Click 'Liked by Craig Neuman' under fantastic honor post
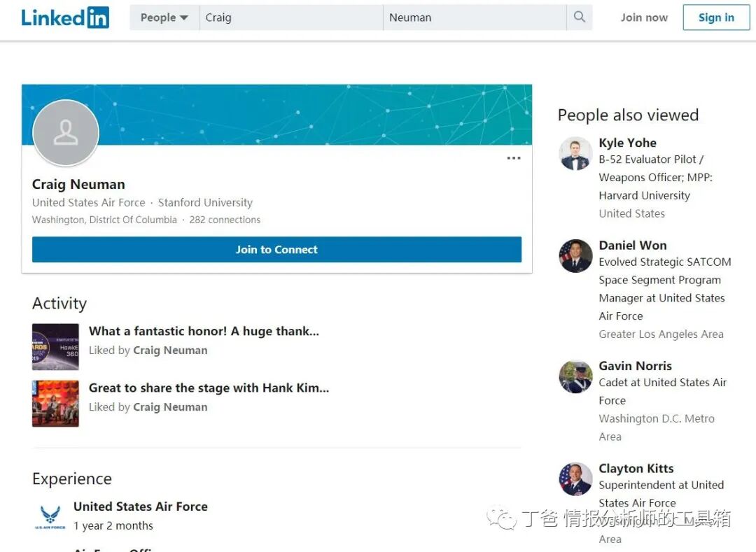 [148, 351]
